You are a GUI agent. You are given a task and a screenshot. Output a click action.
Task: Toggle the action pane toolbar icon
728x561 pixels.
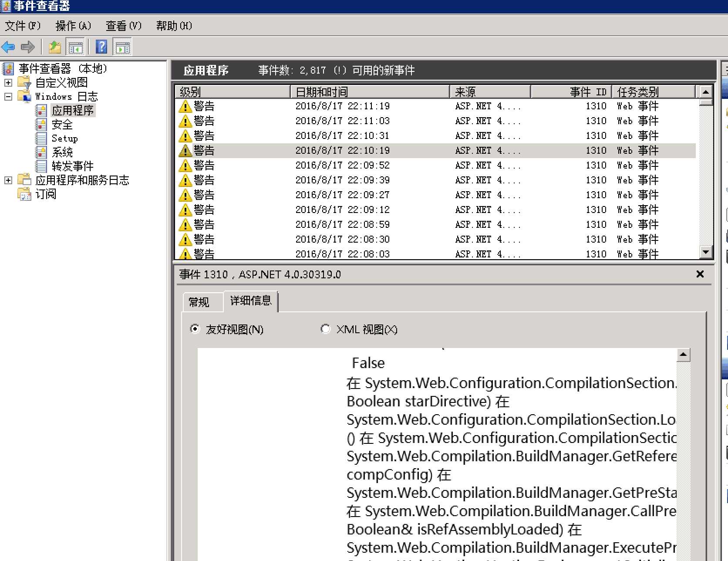(x=122, y=47)
